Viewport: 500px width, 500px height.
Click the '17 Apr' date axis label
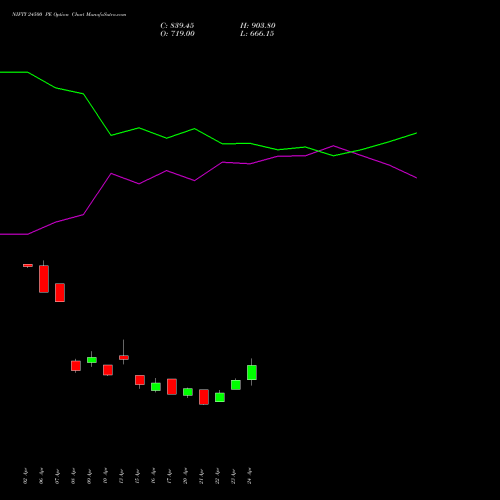click(169, 476)
